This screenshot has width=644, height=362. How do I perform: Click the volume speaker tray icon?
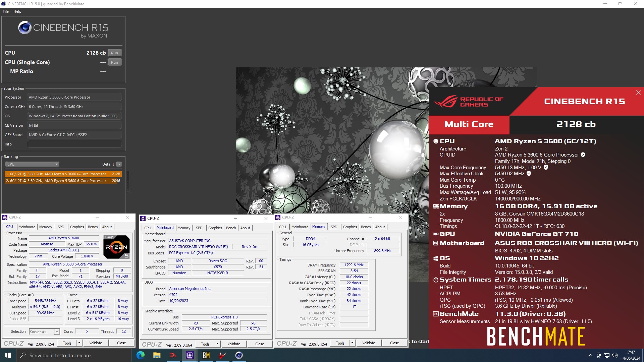click(x=614, y=355)
